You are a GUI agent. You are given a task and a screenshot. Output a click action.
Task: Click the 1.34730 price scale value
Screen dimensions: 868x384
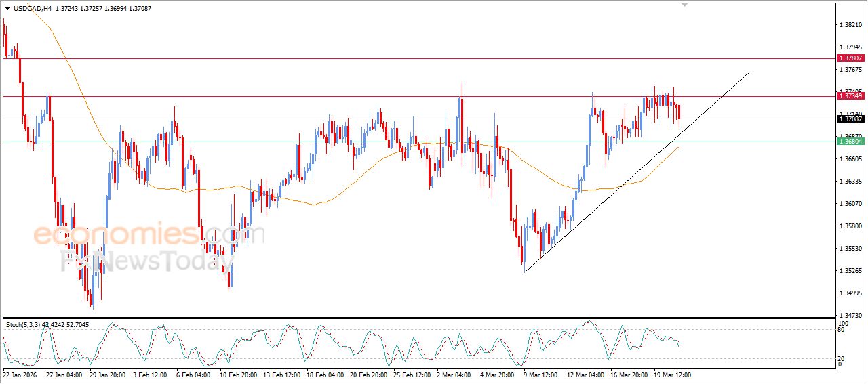(850, 316)
